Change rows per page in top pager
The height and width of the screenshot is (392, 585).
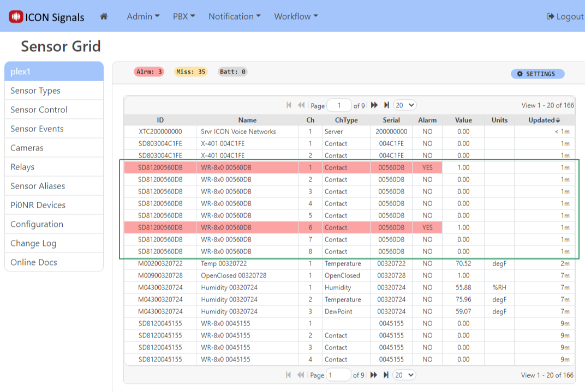404,105
